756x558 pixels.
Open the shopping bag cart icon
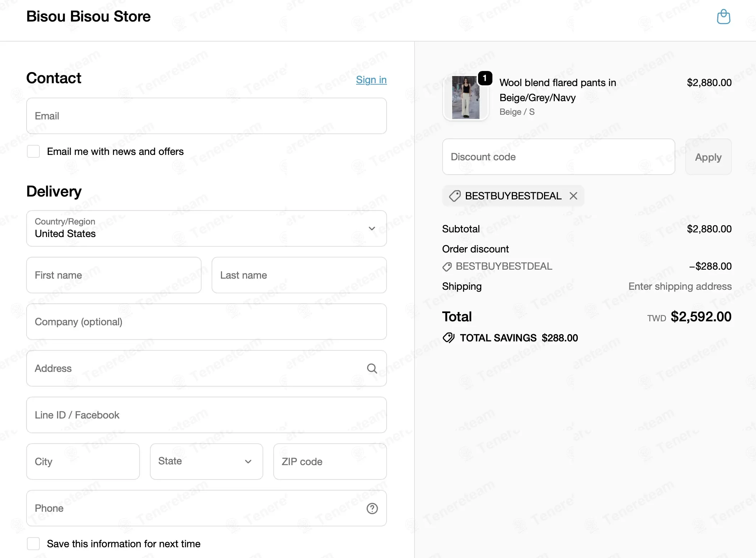point(723,16)
